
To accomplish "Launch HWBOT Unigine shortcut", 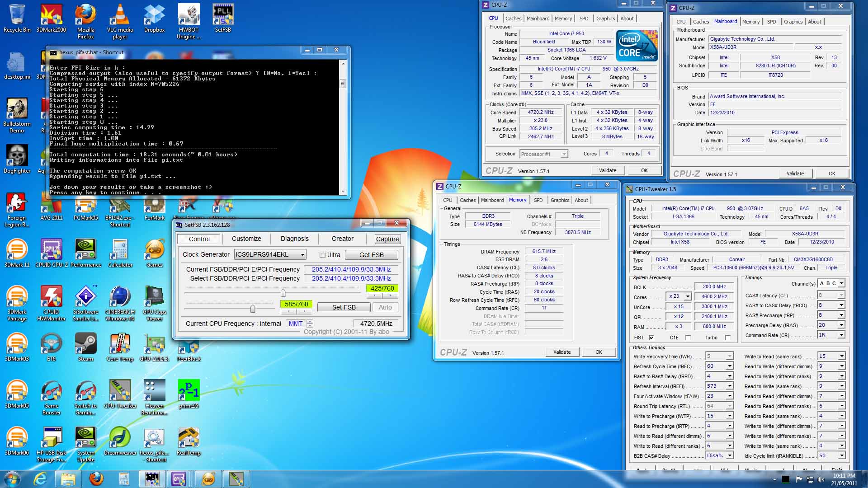I will click(189, 22).
